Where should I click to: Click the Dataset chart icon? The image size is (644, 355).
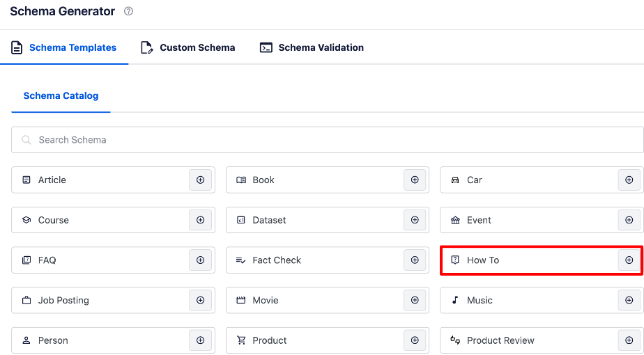241,220
